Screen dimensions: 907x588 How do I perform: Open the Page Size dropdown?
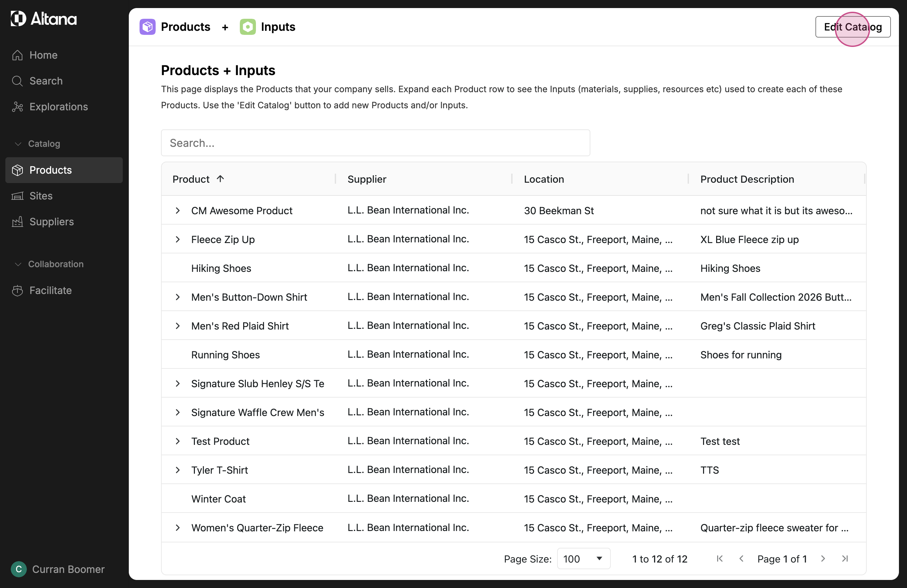(583, 559)
